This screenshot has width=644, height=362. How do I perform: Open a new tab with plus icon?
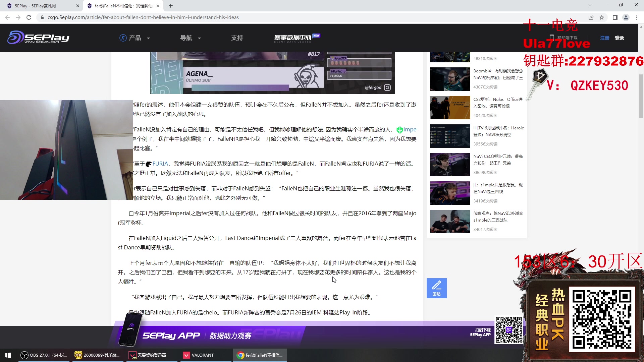(171, 6)
